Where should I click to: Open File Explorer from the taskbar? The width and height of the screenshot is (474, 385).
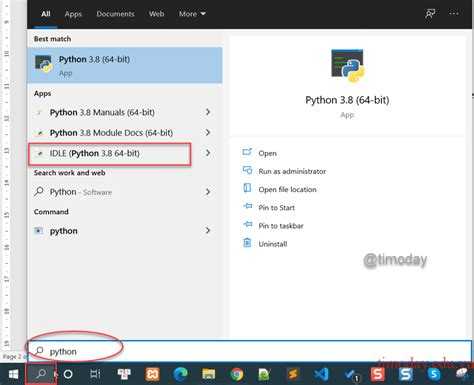(x=209, y=374)
